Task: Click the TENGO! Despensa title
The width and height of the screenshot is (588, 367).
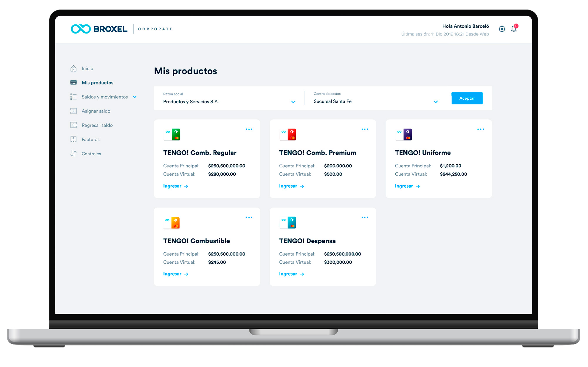Action: click(307, 241)
